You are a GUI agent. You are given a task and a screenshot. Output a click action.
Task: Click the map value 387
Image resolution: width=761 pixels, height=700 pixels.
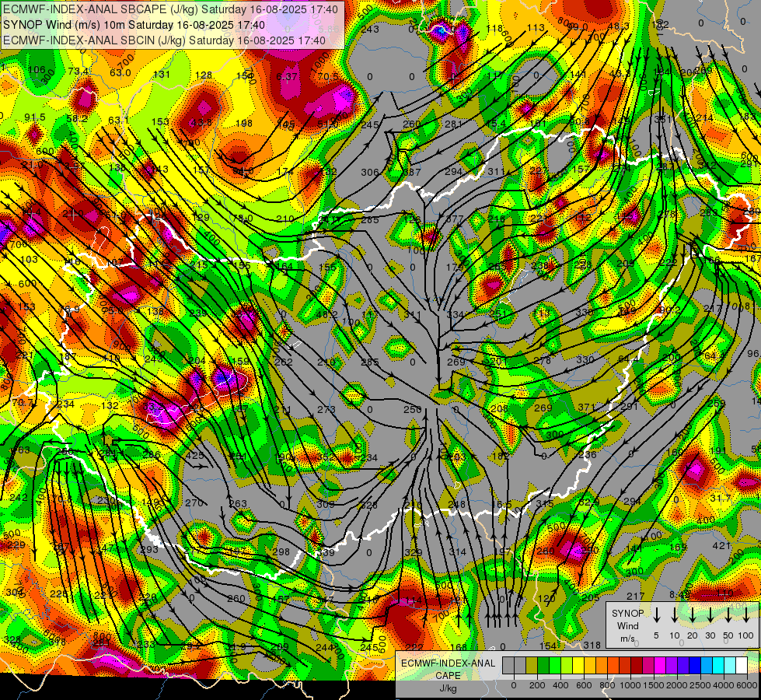pyautogui.click(x=412, y=172)
